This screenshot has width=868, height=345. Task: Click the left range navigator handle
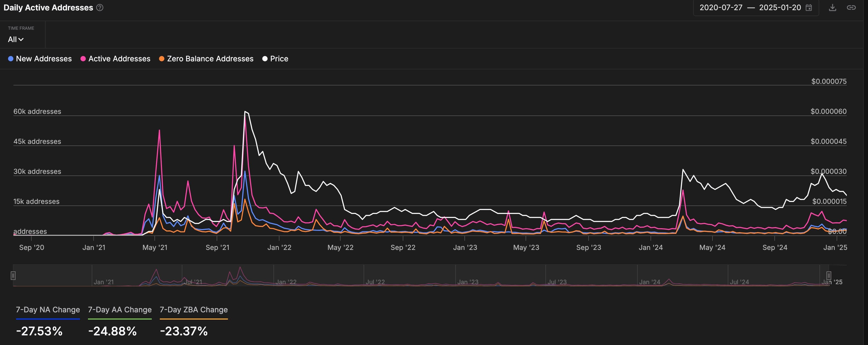pos(13,276)
